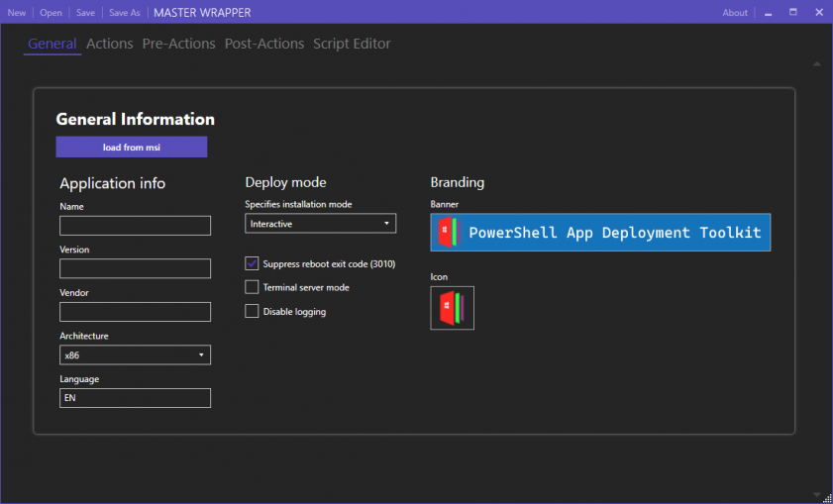833x504 pixels.
Task: Go to the Pre-Actions tab
Action: pyautogui.click(x=178, y=44)
